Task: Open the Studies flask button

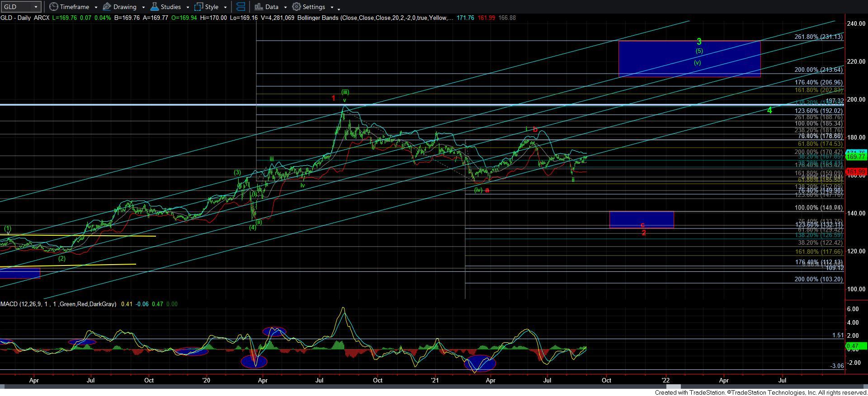Action: pyautogui.click(x=165, y=7)
